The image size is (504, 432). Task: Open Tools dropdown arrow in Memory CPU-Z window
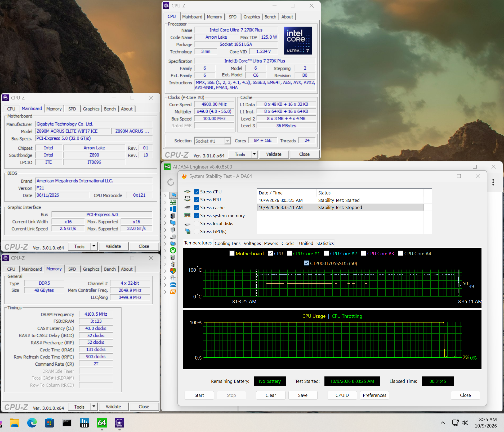click(x=94, y=406)
